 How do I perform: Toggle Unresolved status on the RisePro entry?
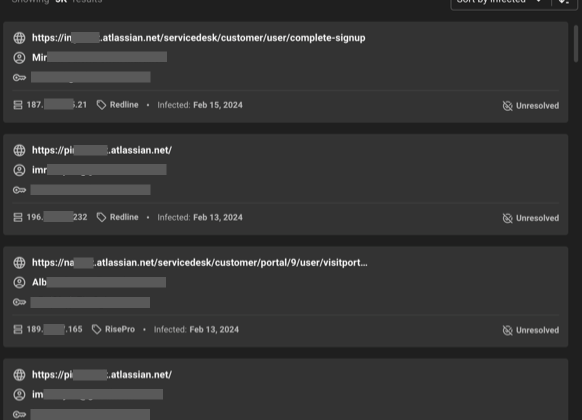[x=531, y=330]
